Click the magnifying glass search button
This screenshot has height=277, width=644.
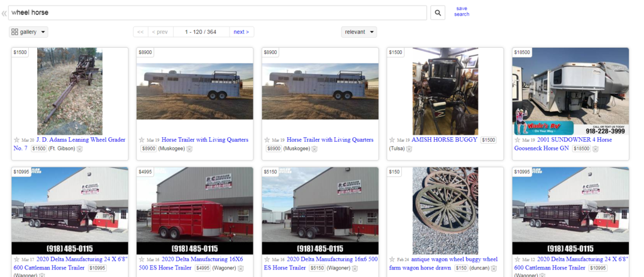point(438,13)
